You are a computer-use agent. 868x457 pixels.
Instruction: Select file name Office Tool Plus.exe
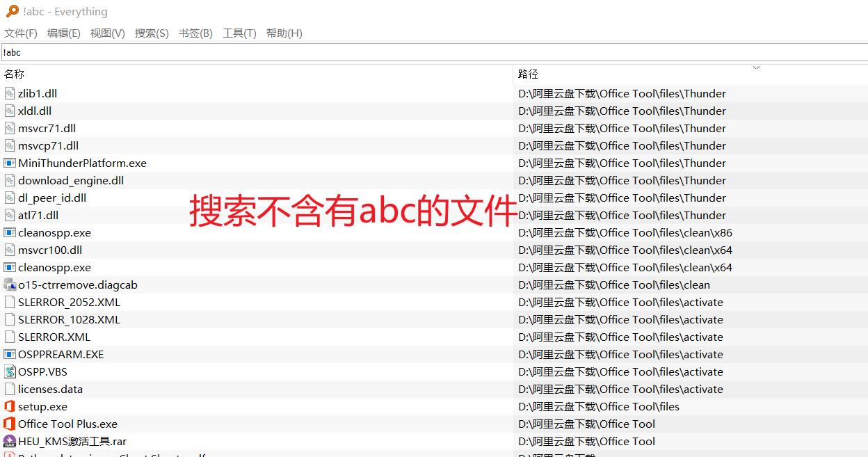67,424
